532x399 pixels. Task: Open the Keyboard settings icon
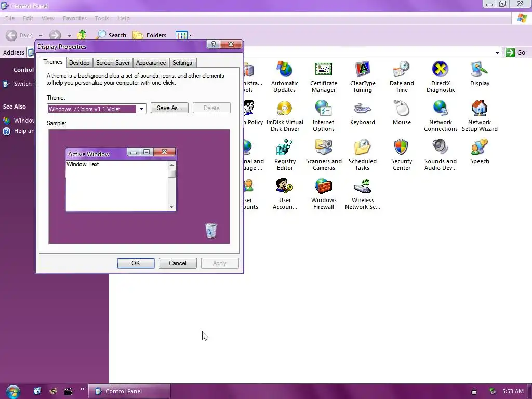pyautogui.click(x=362, y=113)
